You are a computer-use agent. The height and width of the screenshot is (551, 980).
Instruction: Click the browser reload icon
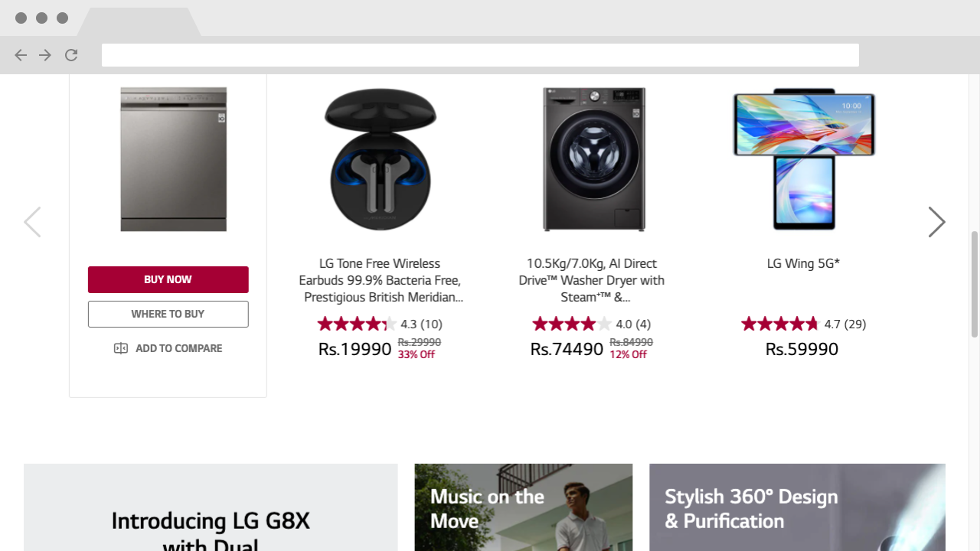pos(70,55)
